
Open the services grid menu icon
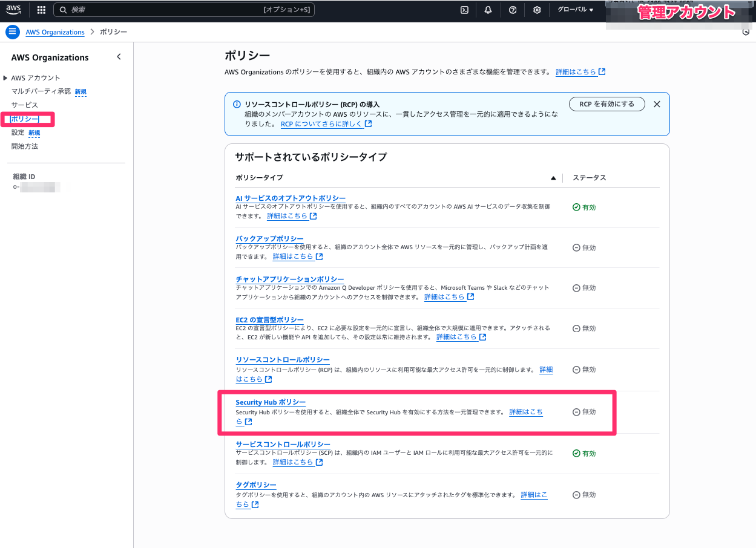pos(41,10)
